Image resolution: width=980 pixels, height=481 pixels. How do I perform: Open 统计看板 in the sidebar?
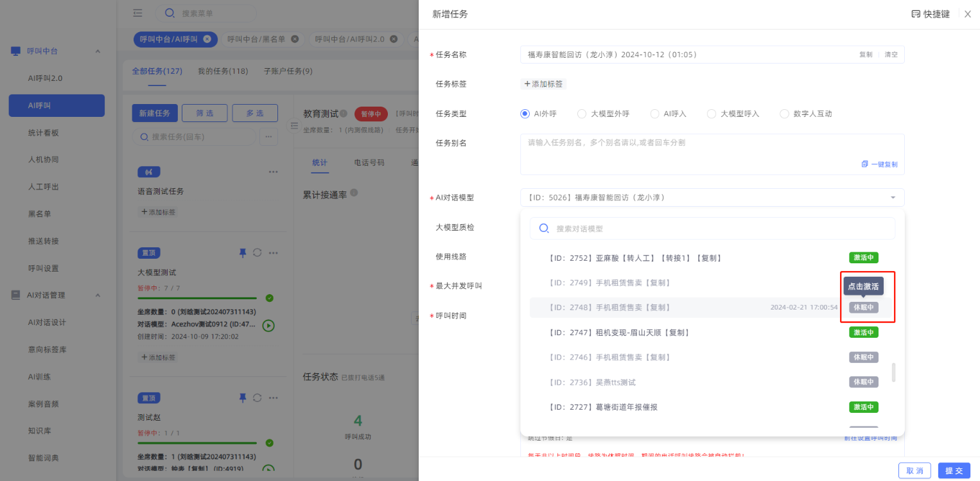coord(44,133)
